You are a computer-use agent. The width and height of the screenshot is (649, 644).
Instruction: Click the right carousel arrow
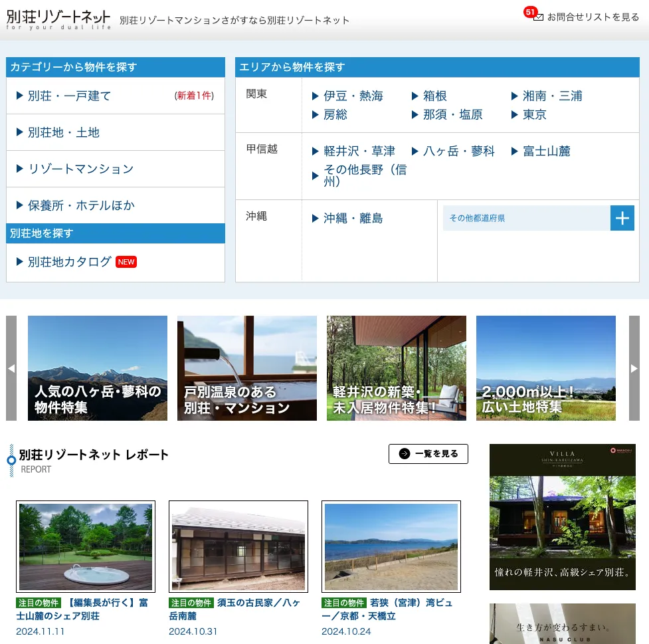(634, 368)
